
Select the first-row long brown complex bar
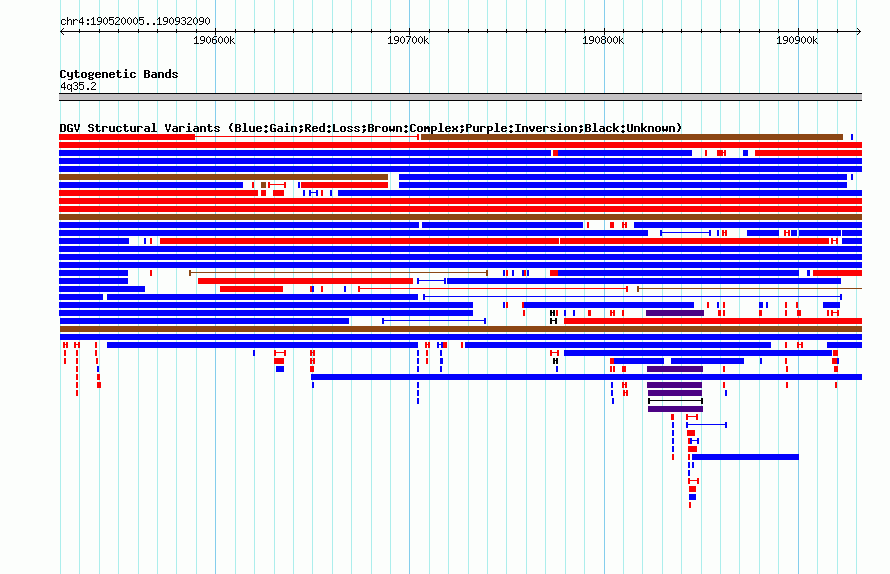point(632,137)
